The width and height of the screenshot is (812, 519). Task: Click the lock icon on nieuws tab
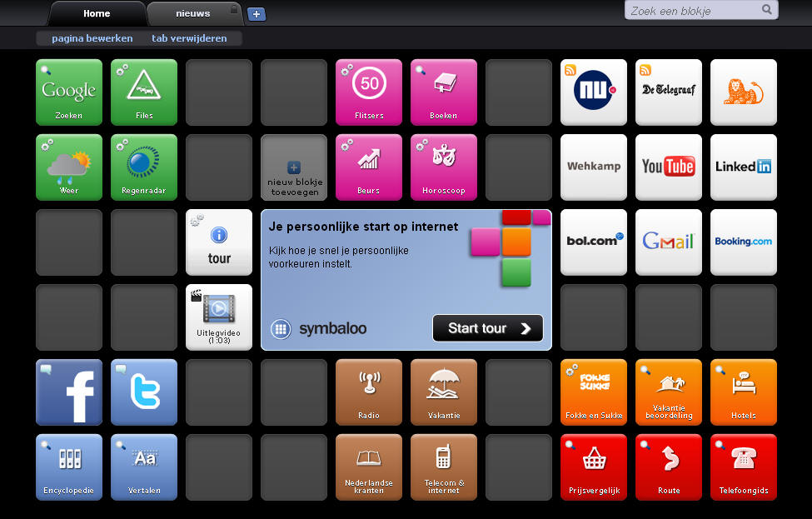pos(234,9)
